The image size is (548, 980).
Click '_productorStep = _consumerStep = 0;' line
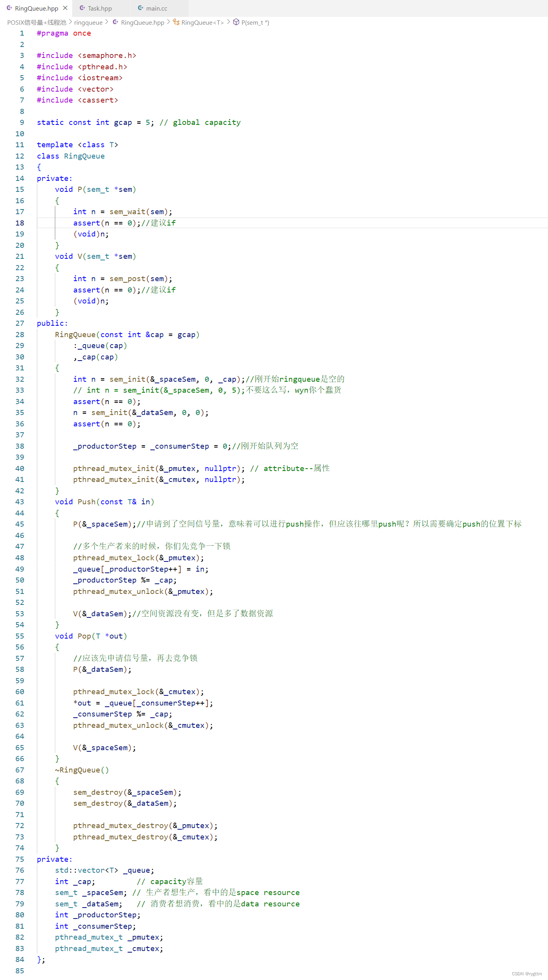pyautogui.click(x=152, y=446)
